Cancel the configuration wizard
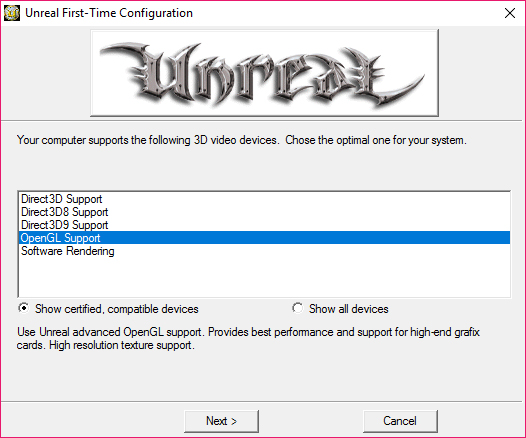This screenshot has height=438, width=526. click(400, 421)
